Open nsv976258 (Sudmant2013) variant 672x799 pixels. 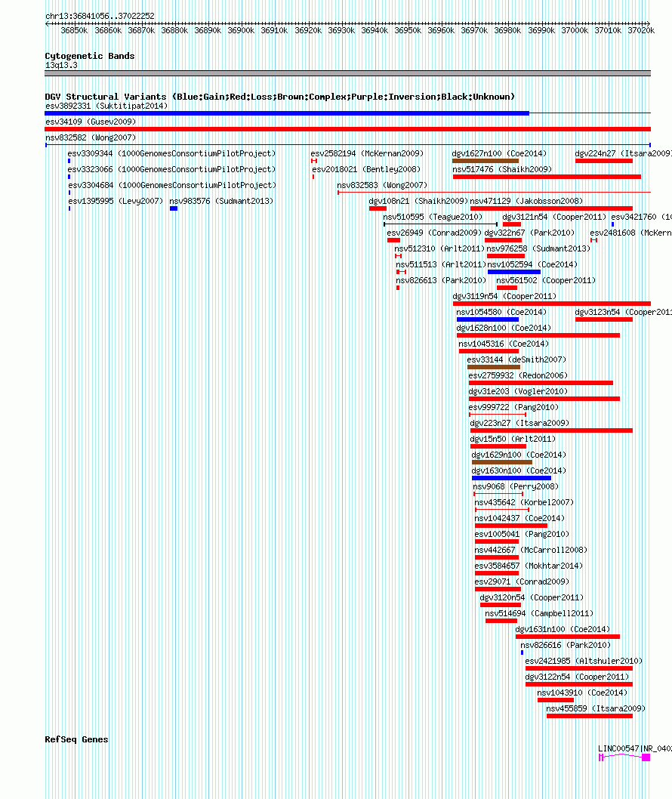point(538,248)
